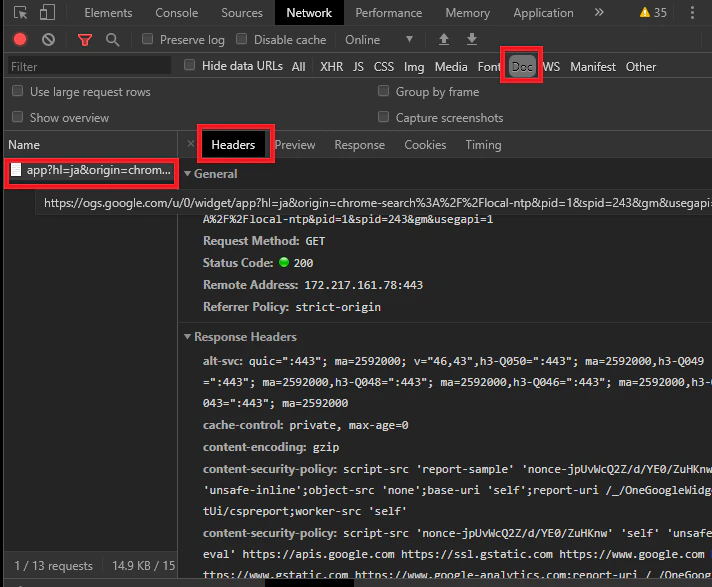Close the request details pane
This screenshot has height=587, width=712.
(191, 144)
